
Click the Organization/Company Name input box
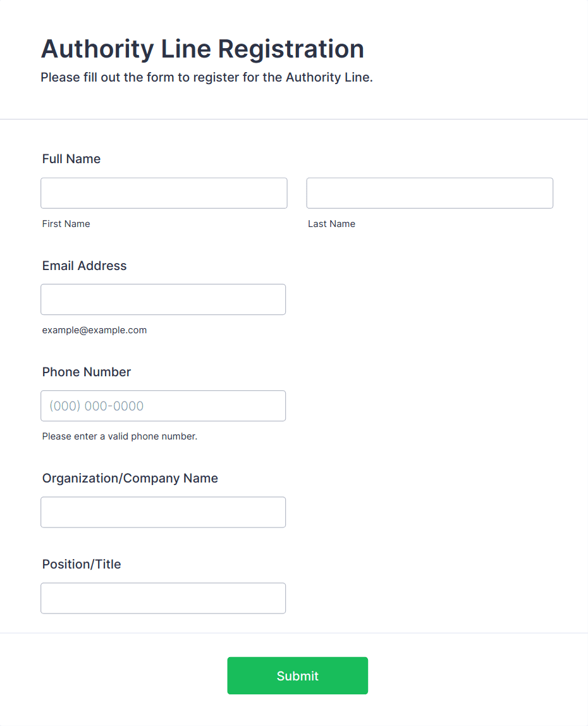pos(163,512)
